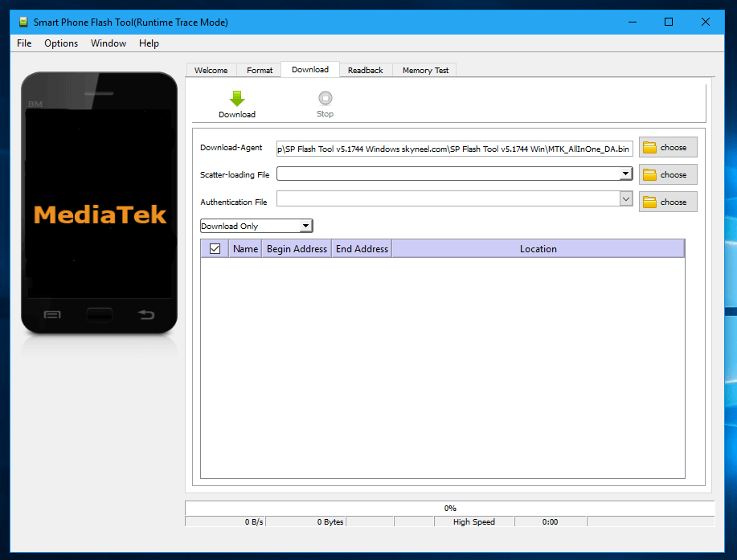The image size is (737, 560).
Task: Open the Window menu
Action: 109,43
